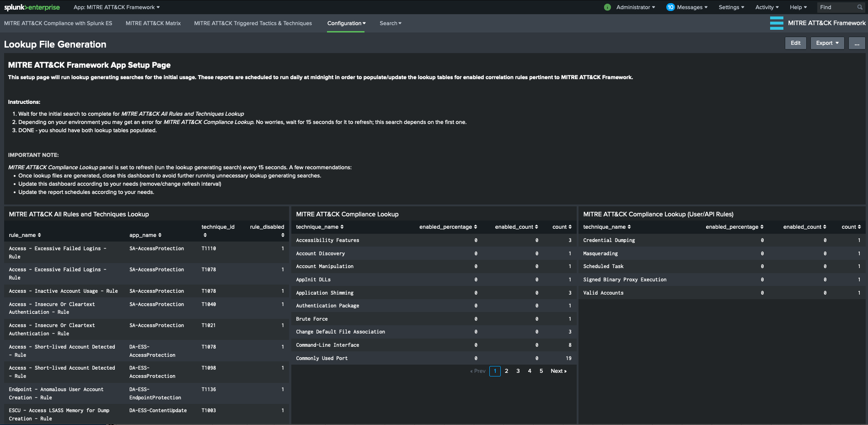
Task: Open MITRE ATT&CK Compliance with Splunk ES tab
Action: [x=58, y=23]
